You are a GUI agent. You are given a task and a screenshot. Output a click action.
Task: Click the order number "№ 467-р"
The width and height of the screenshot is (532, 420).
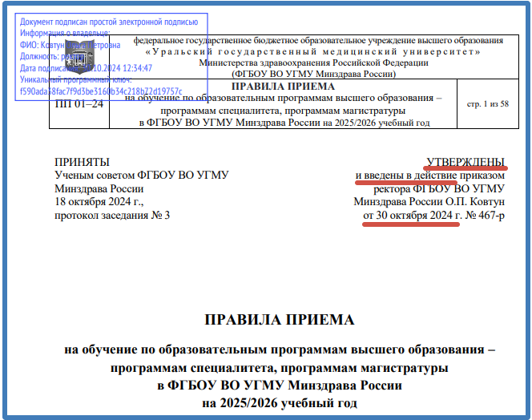tap(485, 216)
